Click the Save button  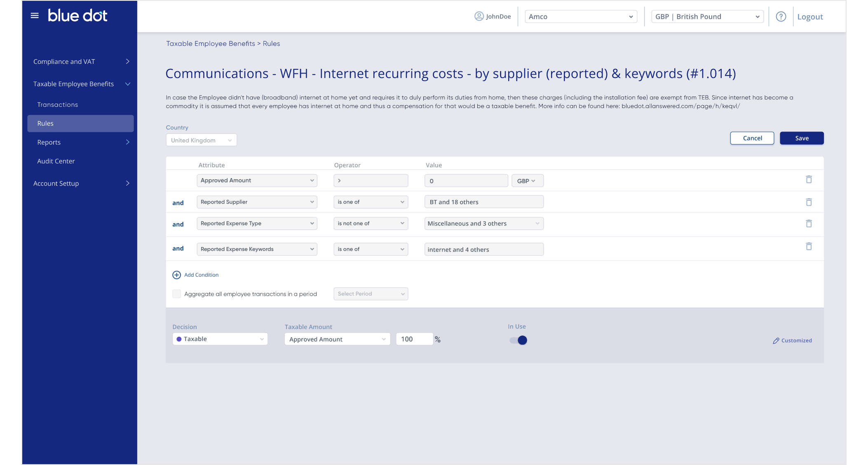click(x=801, y=138)
